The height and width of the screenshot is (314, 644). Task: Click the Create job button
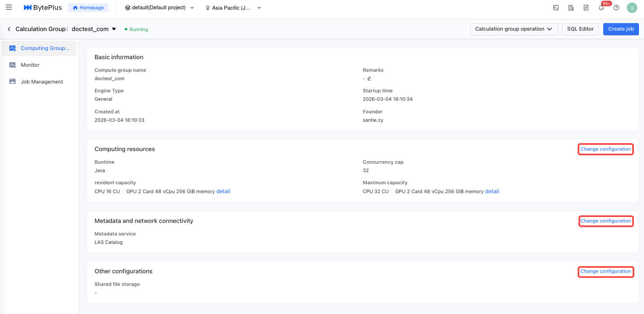click(621, 29)
